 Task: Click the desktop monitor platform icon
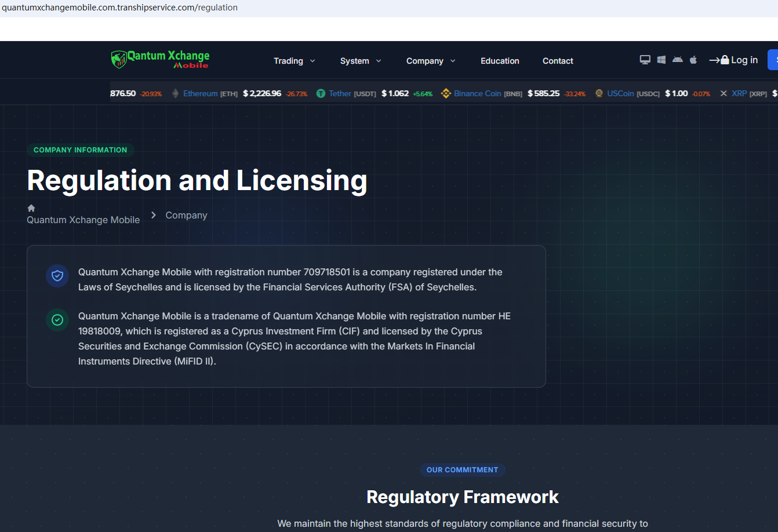click(645, 60)
